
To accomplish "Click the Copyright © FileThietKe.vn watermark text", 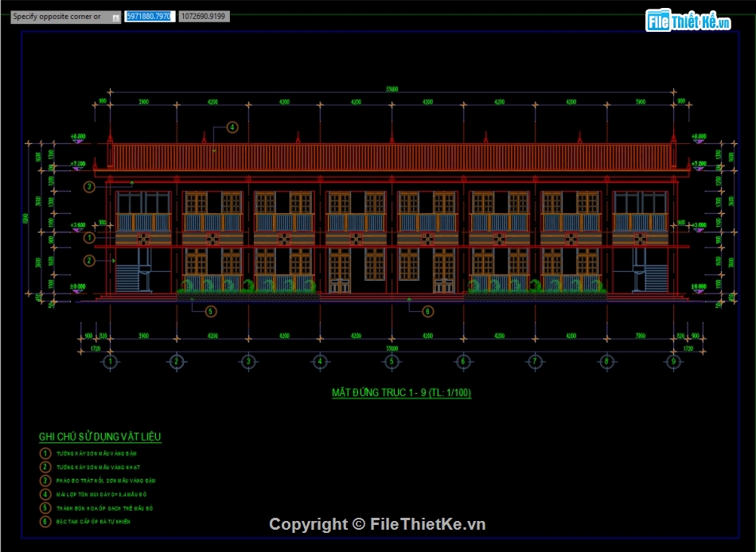I will (377, 524).
